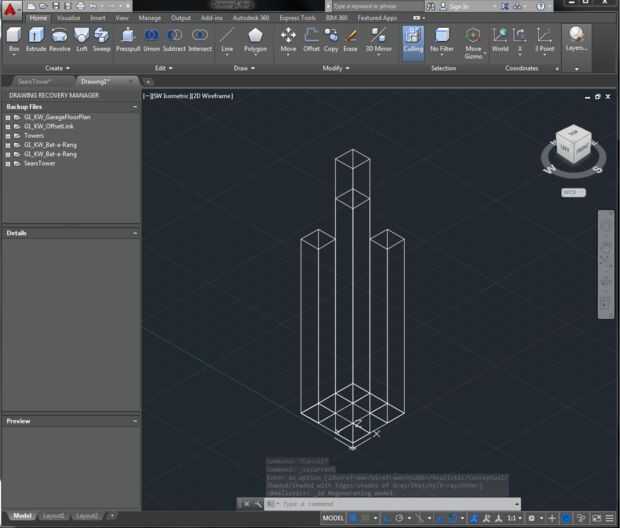The image size is (620, 528).
Task: Click the Sign In button
Action: (458, 6)
